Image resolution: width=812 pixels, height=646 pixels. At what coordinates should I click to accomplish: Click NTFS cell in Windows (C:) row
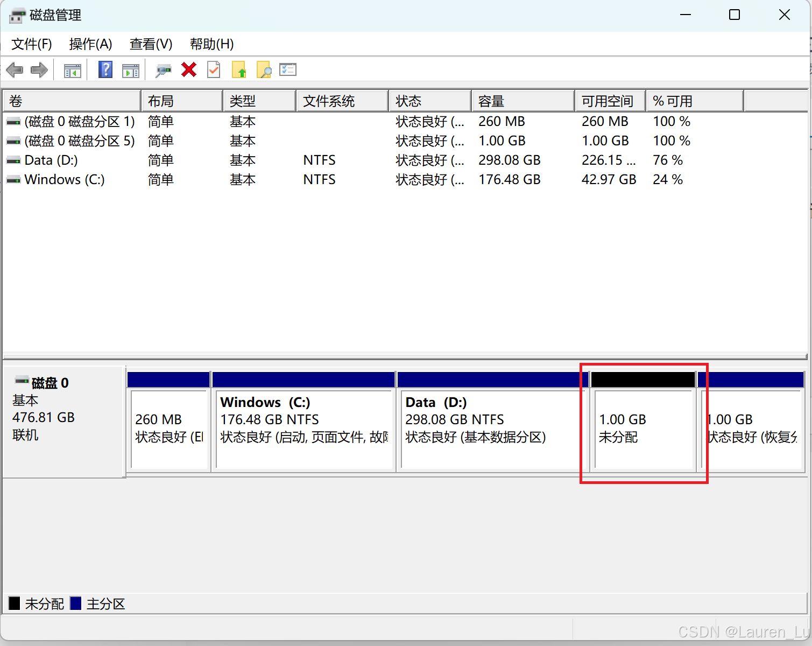coord(319,180)
